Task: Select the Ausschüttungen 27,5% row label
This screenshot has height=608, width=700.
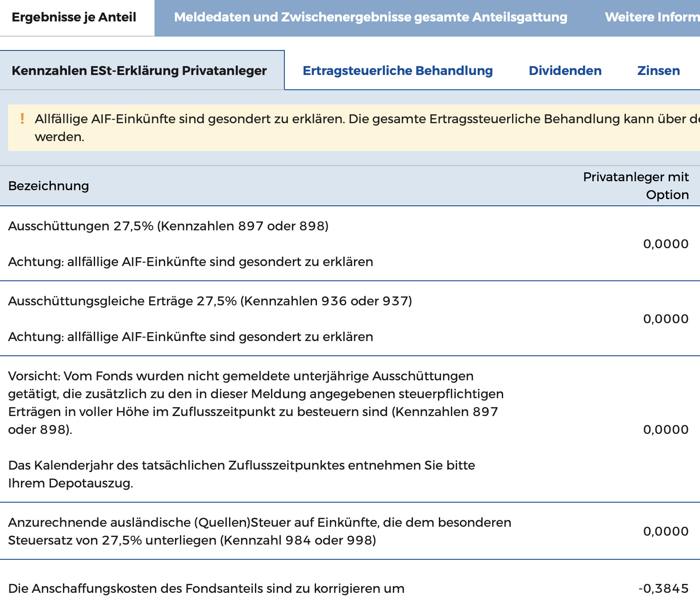Action: pos(168,226)
